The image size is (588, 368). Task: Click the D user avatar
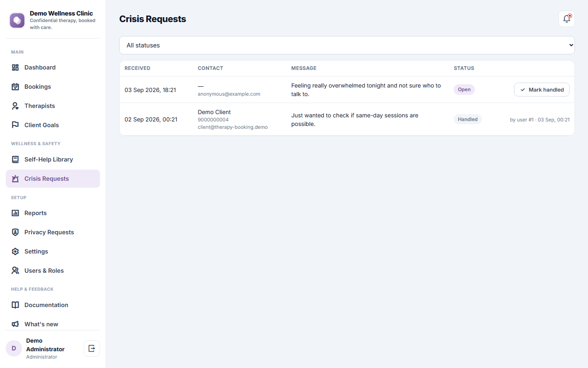click(x=14, y=348)
